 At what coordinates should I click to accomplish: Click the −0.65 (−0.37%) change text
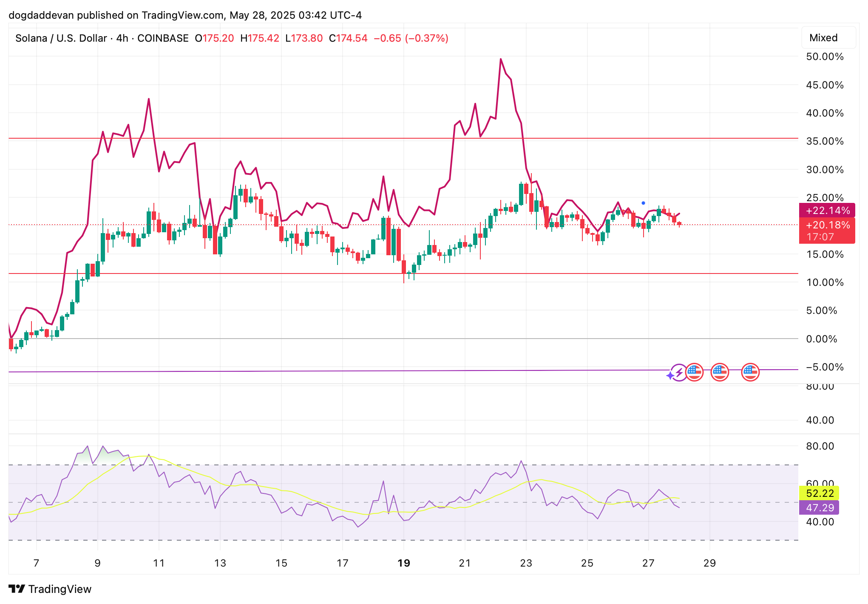[411, 38]
